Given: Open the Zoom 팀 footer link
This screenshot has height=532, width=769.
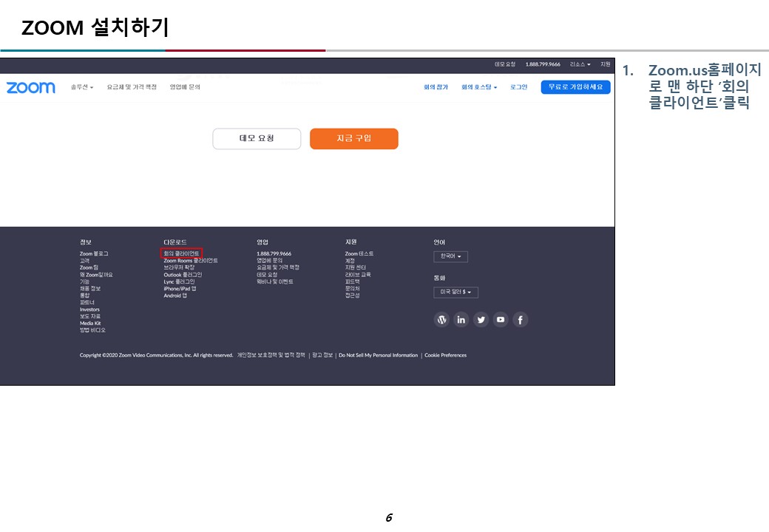Looking at the screenshot, I should (89, 267).
